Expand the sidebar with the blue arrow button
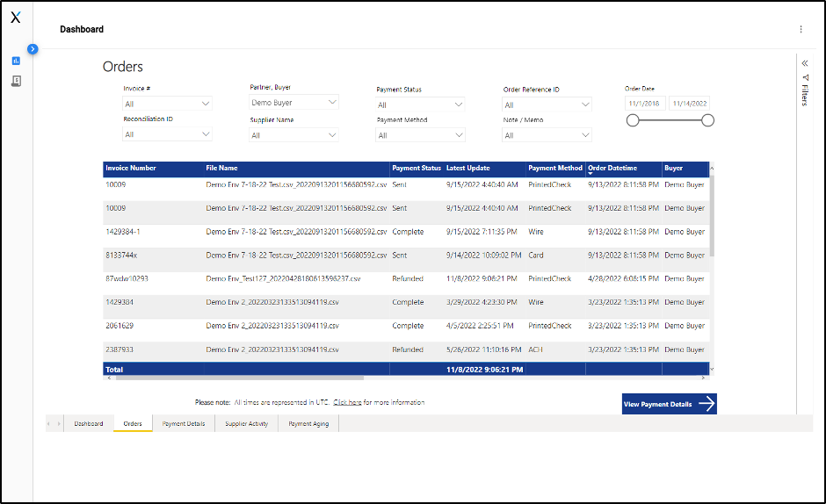 (33, 49)
